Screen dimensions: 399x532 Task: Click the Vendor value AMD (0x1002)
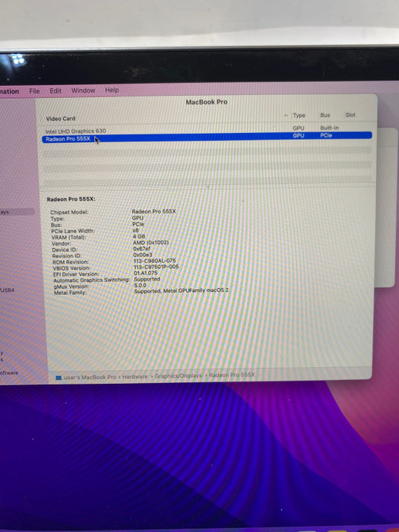pyautogui.click(x=150, y=242)
